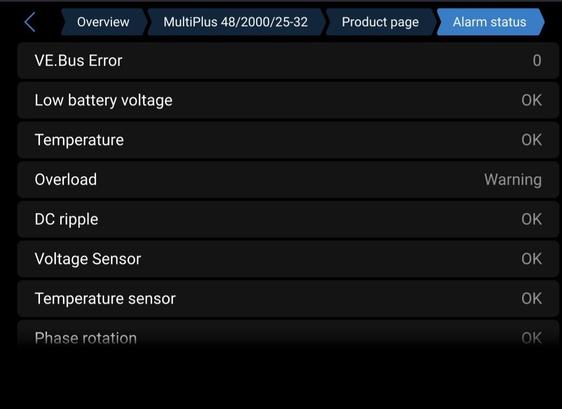Select the Low battery voltage row
The width and height of the screenshot is (562, 409).
(288, 100)
